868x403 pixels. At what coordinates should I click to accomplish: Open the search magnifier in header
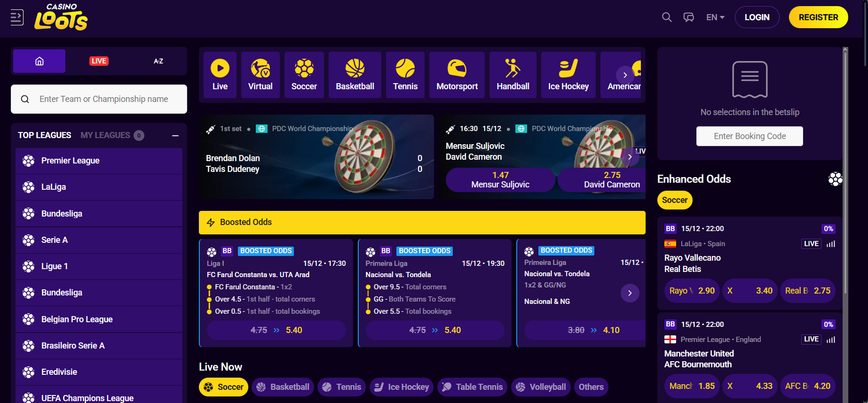(666, 17)
